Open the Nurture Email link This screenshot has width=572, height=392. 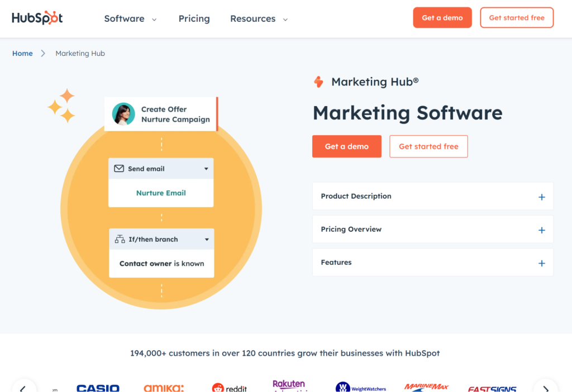pos(161,193)
